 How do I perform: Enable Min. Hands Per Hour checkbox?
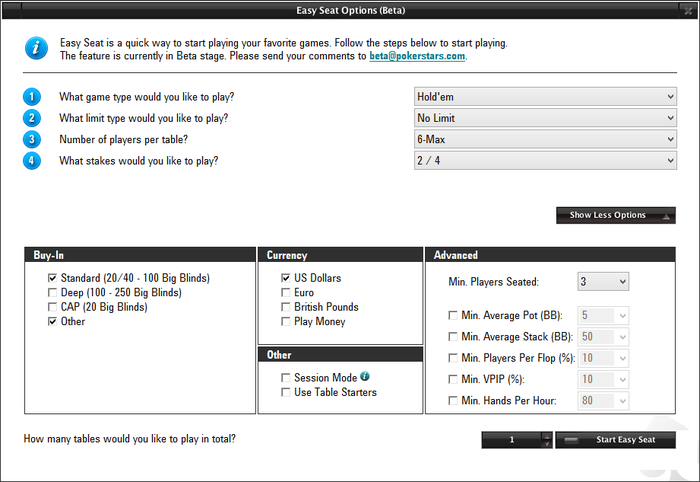pos(453,400)
